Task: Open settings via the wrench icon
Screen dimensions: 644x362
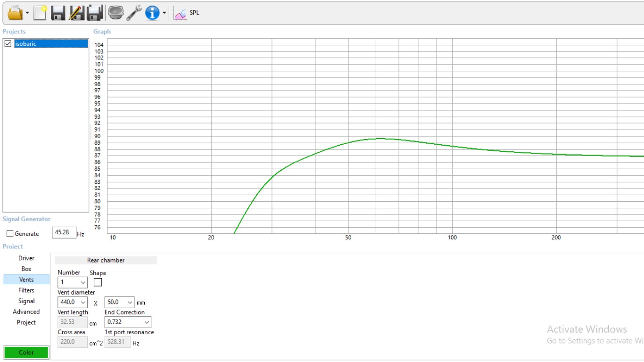Action: (x=134, y=13)
